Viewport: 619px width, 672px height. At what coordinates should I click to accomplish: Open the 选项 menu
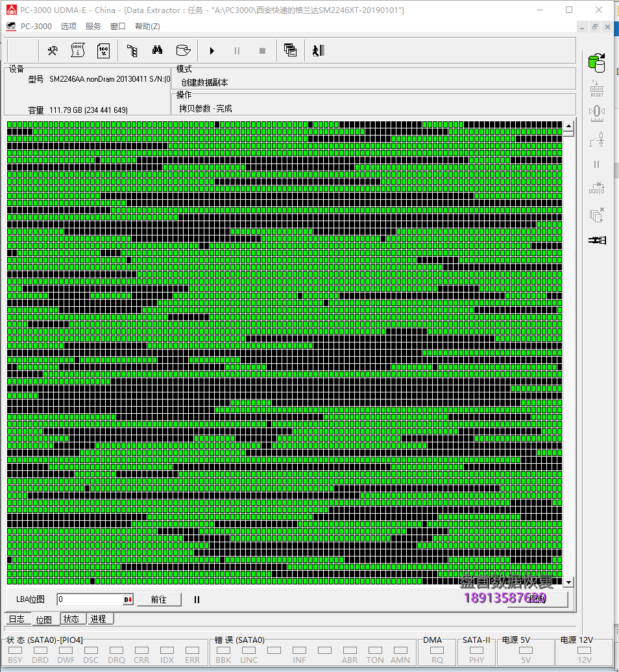68,27
